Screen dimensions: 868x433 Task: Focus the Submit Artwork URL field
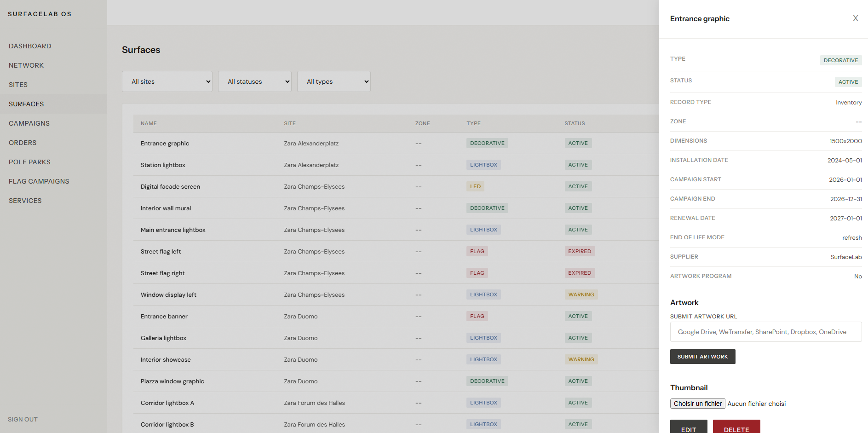click(x=765, y=332)
